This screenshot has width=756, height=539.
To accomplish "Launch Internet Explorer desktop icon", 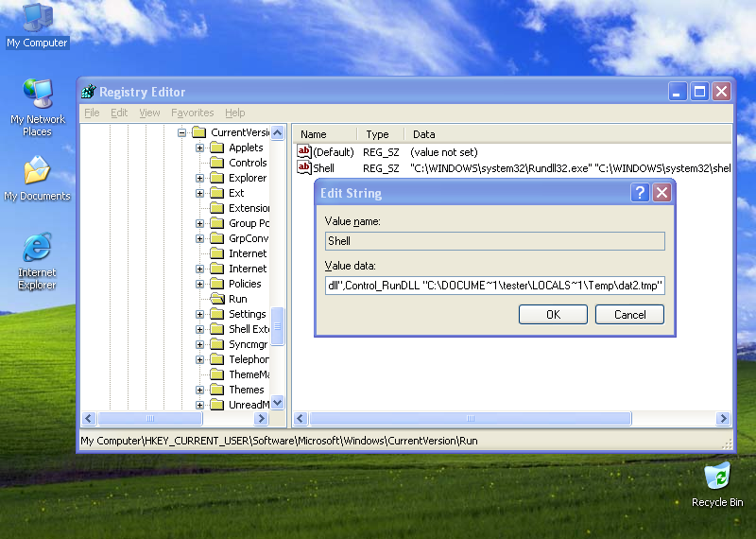I will pos(37,261).
